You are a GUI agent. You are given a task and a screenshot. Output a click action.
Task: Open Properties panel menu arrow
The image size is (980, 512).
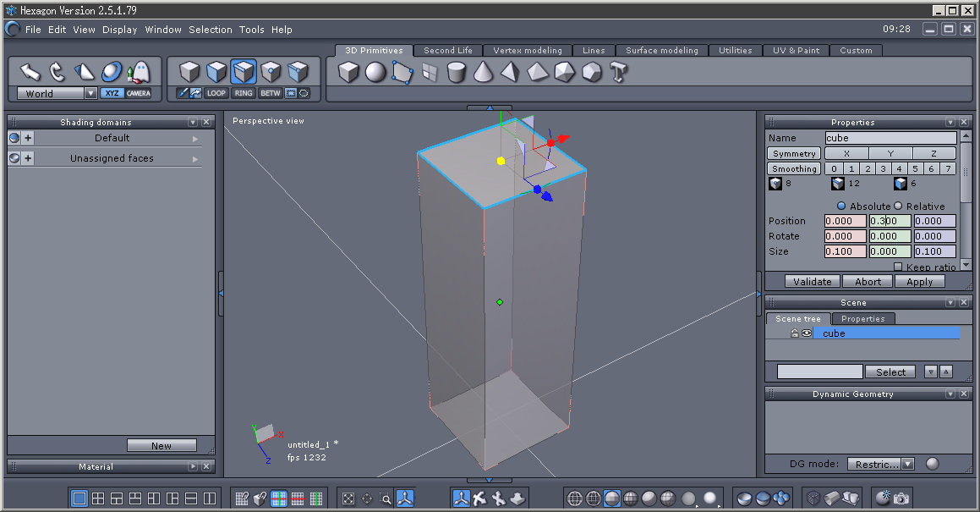point(950,122)
